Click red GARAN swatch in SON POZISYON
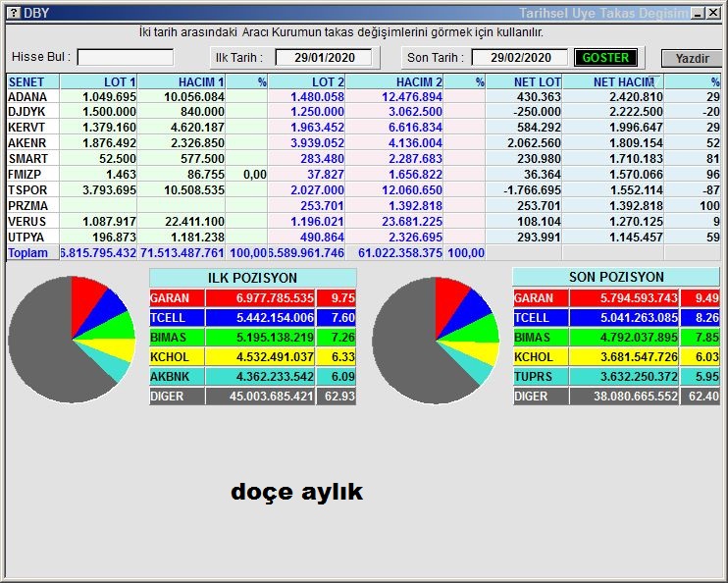Screen dimensions: 728x583 click(x=541, y=297)
